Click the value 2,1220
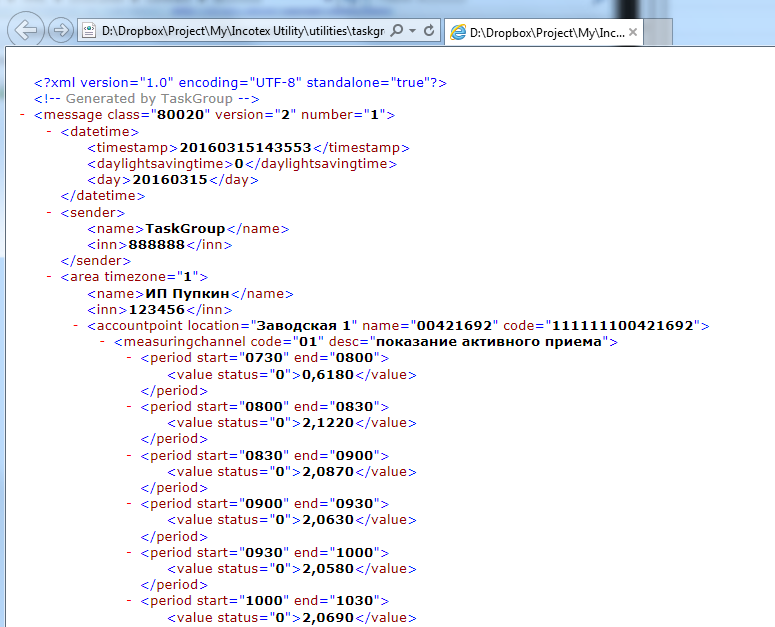775x627 pixels. tap(328, 423)
